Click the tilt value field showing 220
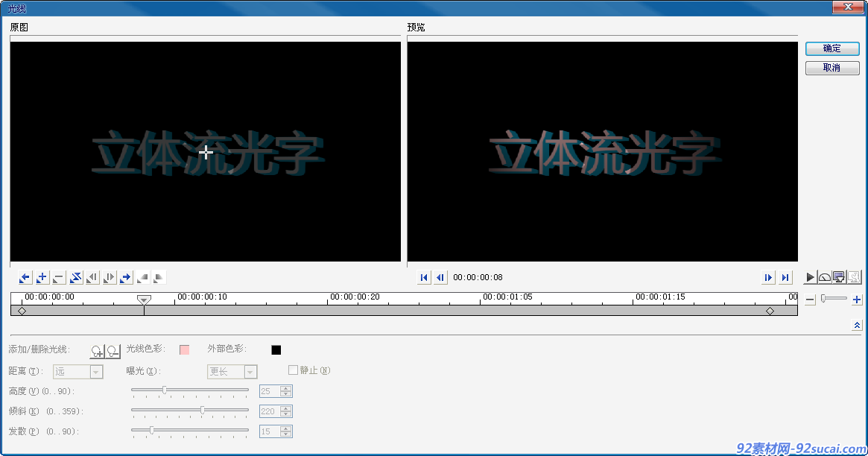The image size is (868, 456). pos(270,411)
